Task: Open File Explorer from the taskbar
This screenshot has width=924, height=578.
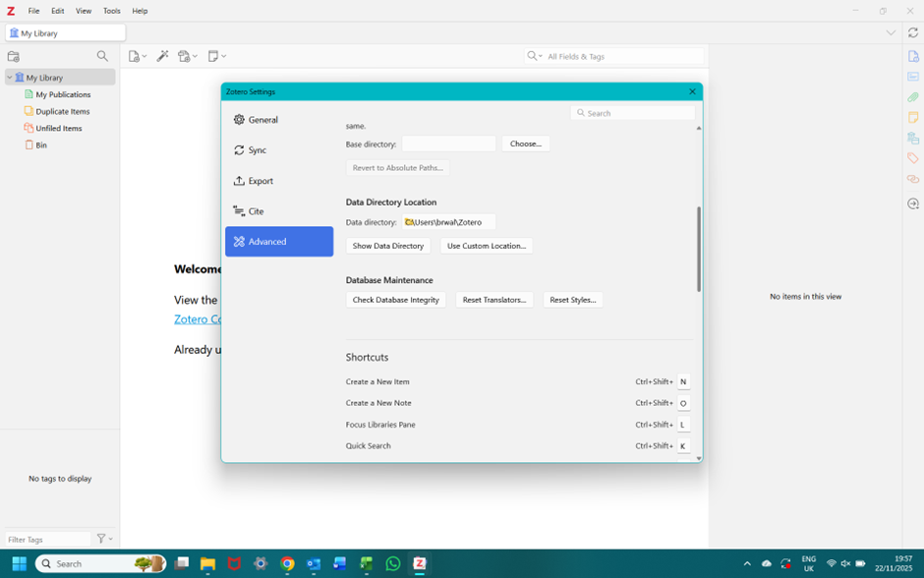Action: point(207,564)
